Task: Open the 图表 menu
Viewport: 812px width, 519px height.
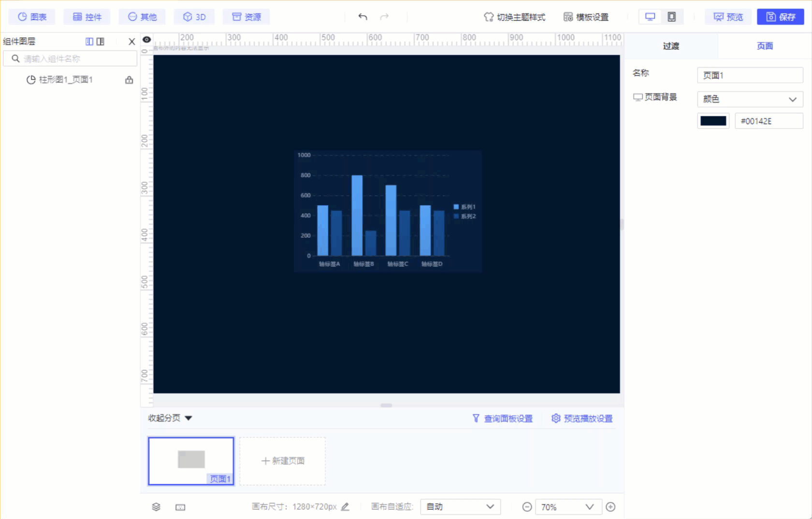Action: click(32, 17)
